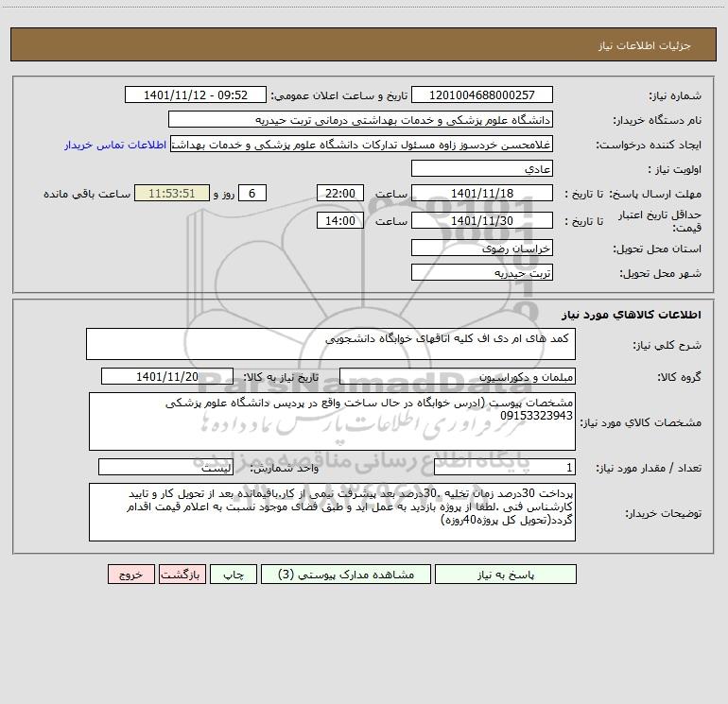This screenshot has height=704, width=728.
Task: Click the 'اطلاعات کالاهای مورد نیاز' section heading
Action: click(x=632, y=315)
